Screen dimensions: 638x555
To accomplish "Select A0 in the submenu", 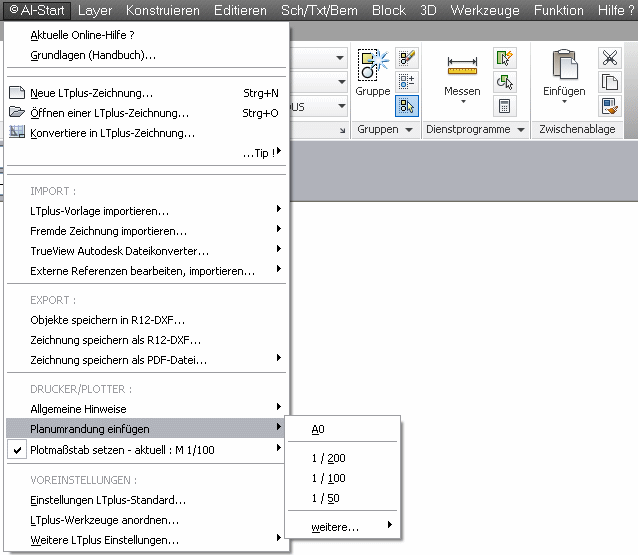I will [342, 429].
